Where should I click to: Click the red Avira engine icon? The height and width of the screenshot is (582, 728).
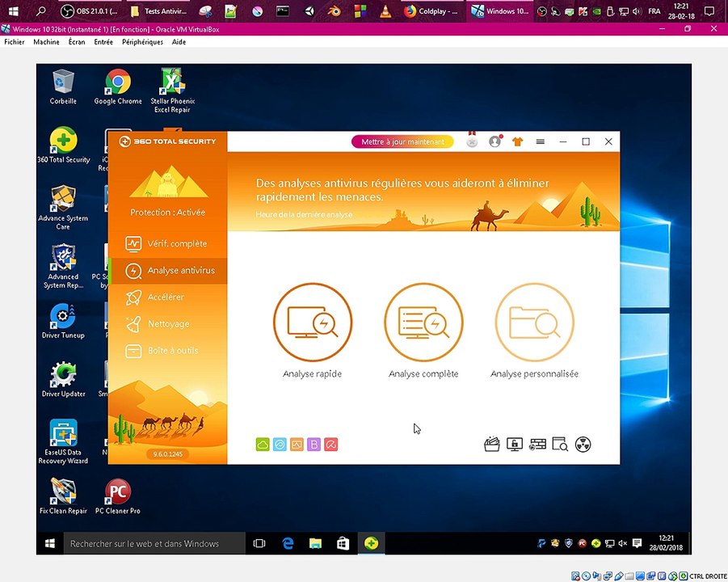pos(331,445)
